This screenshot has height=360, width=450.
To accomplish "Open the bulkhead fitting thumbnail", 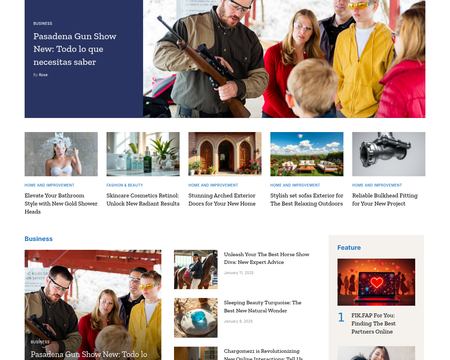I will [x=389, y=154].
